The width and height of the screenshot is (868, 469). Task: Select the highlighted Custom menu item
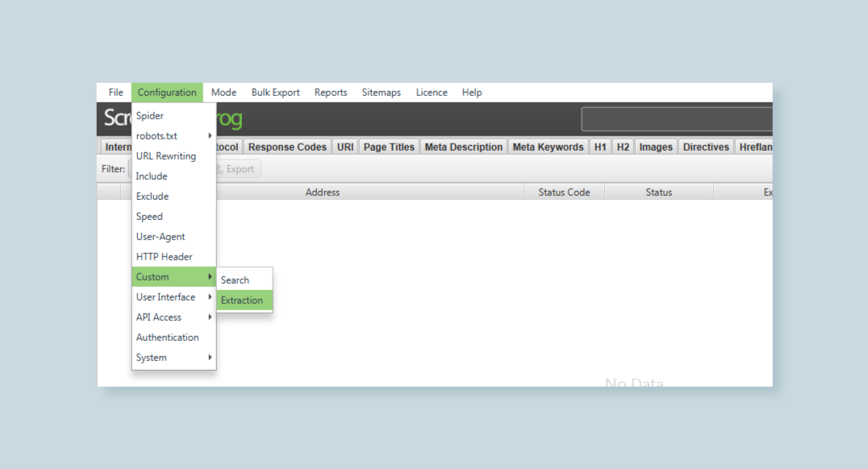coord(173,277)
